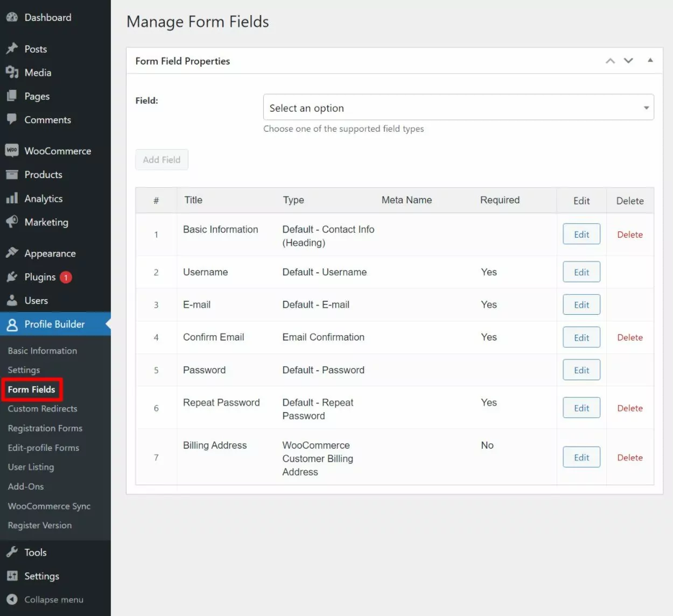Open Edit-profile Forms submenu
Image resolution: width=673 pixels, height=616 pixels.
pyautogui.click(x=44, y=448)
